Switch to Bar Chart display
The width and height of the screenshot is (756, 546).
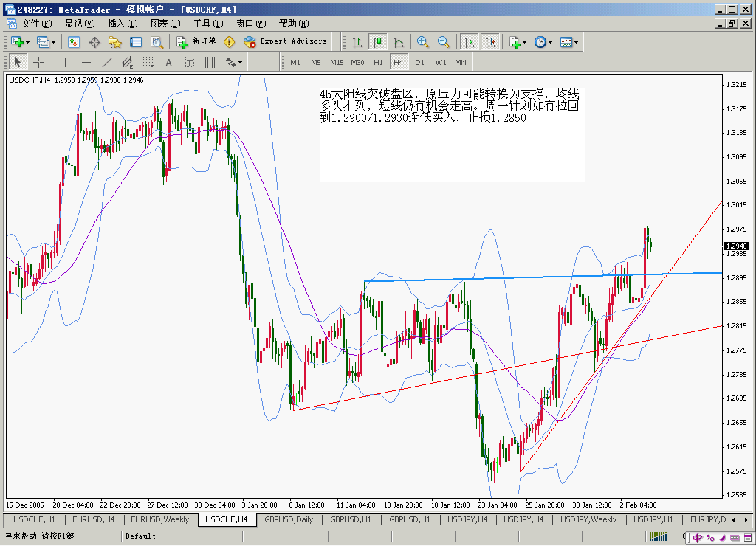click(x=357, y=42)
